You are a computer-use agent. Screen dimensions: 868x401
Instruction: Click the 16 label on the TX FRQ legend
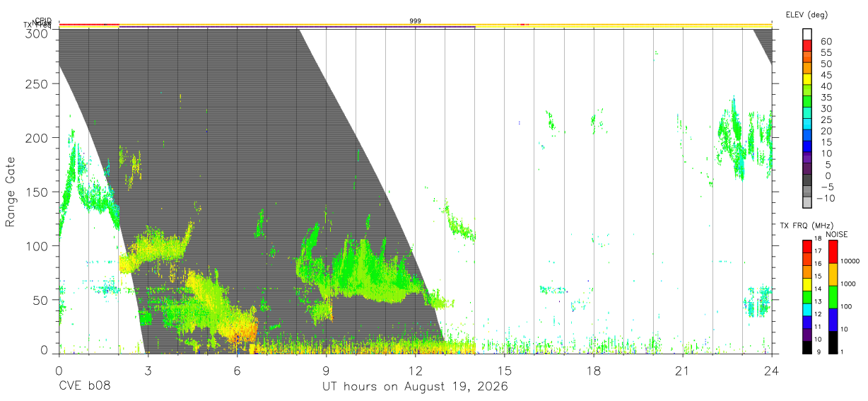[x=818, y=263]
